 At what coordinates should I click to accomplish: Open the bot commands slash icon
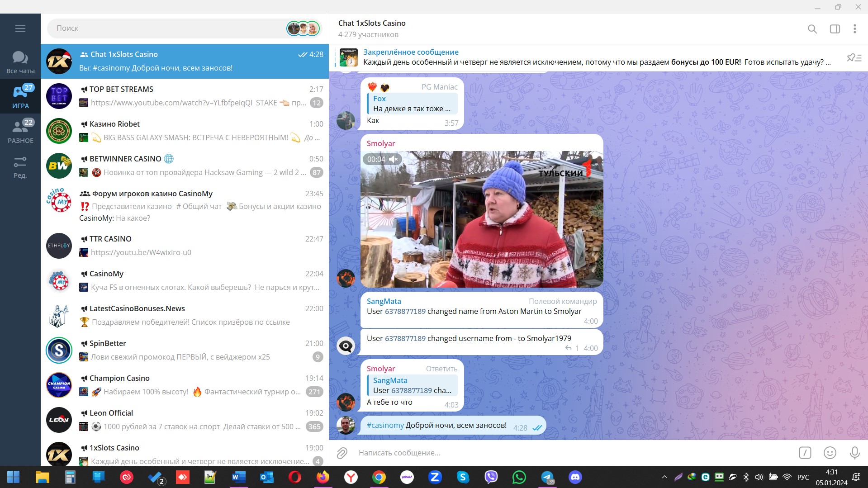coord(805,453)
